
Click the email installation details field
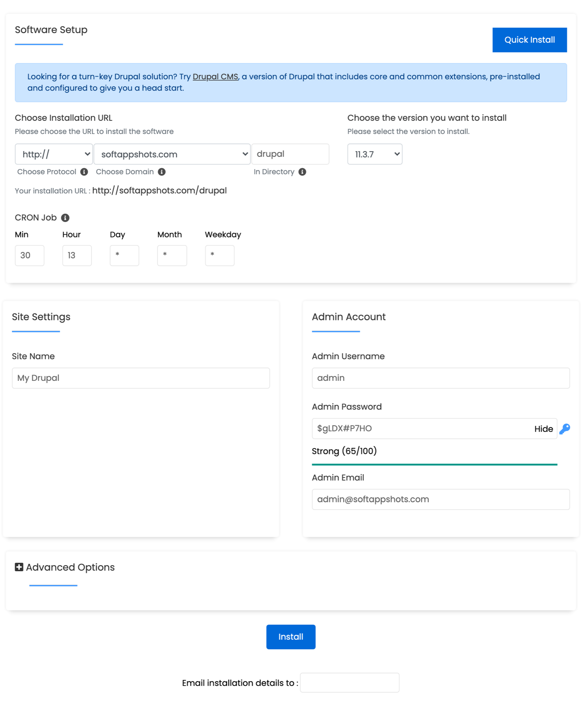coord(349,683)
